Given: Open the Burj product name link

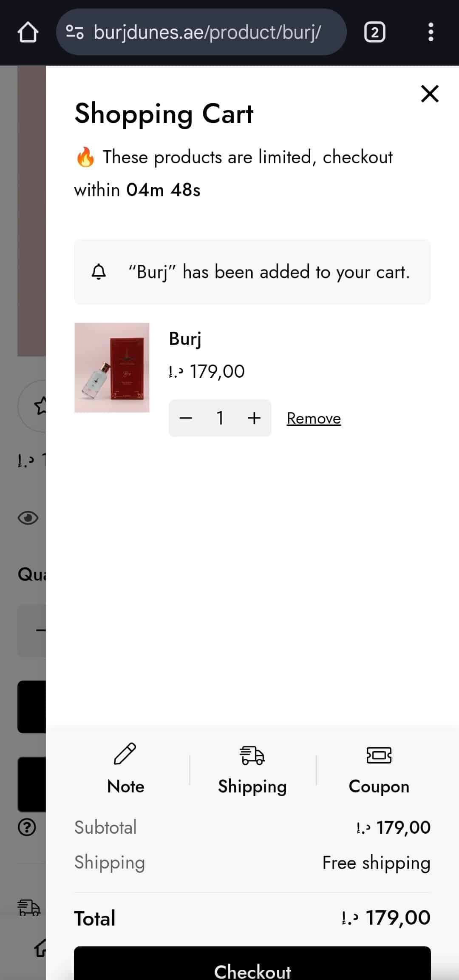Looking at the screenshot, I should 185,339.
